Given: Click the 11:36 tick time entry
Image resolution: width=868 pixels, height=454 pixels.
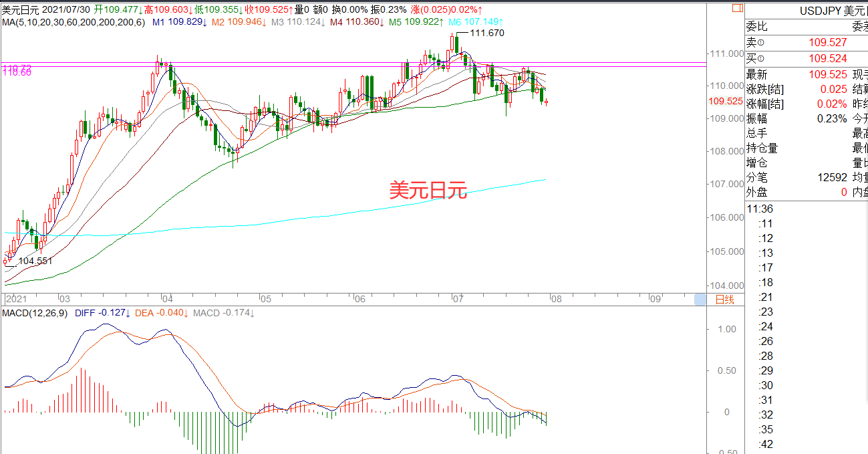Looking at the screenshot, I should click(x=760, y=209).
